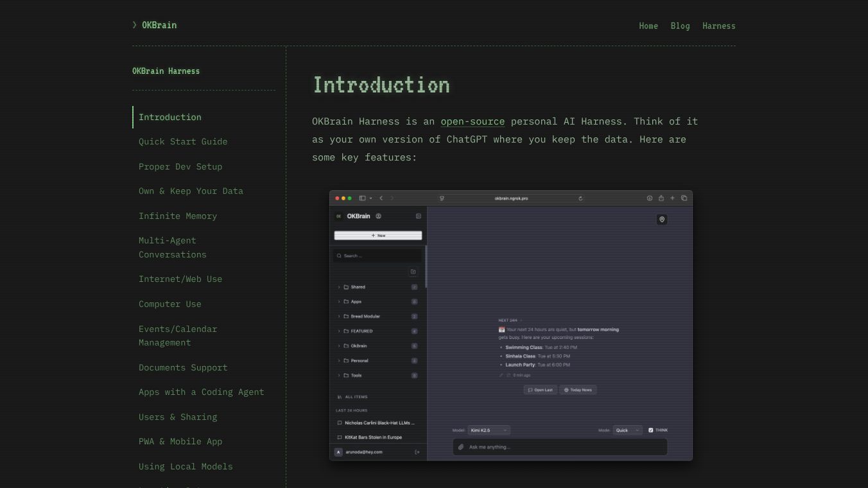This screenshot has height=488, width=868.
Task: Click the browser back arrow in screenshot
Action: (x=381, y=198)
